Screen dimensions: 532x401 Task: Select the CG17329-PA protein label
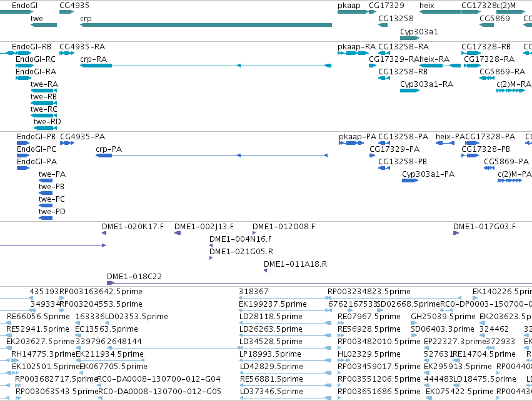394,149
